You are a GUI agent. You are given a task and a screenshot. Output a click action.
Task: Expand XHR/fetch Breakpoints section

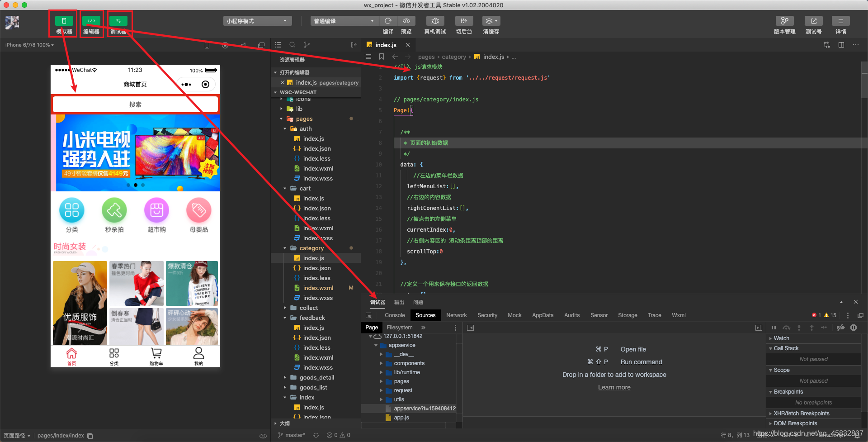point(771,413)
